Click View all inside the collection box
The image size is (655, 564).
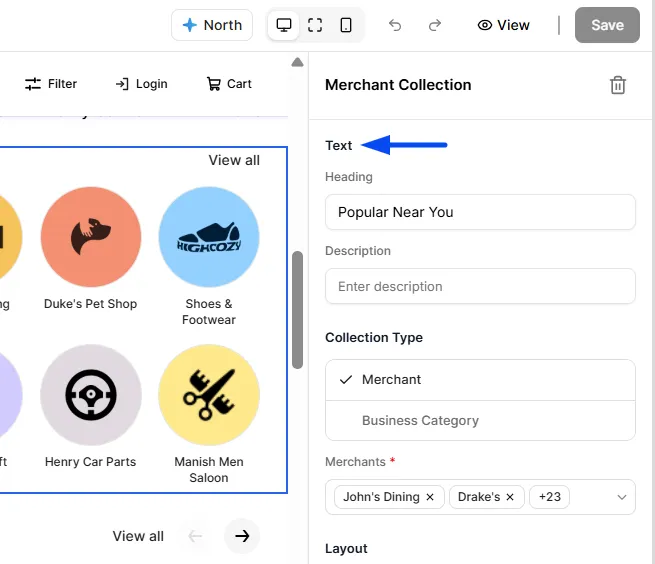click(234, 160)
